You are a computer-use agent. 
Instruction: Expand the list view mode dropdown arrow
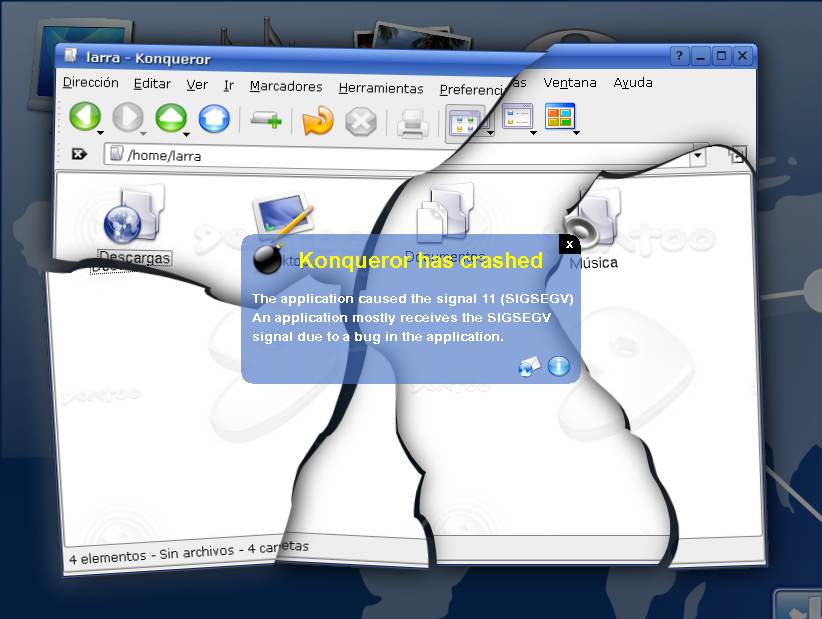point(533,133)
